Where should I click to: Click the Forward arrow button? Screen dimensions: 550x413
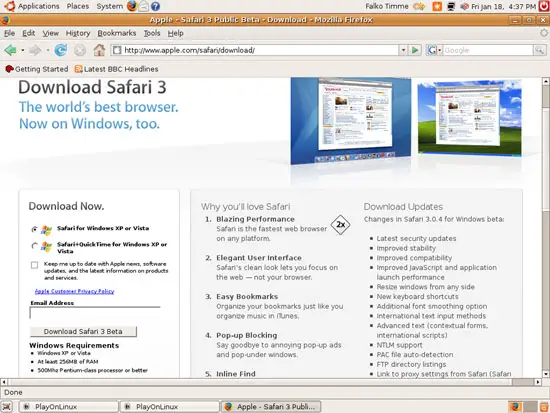click(35, 50)
